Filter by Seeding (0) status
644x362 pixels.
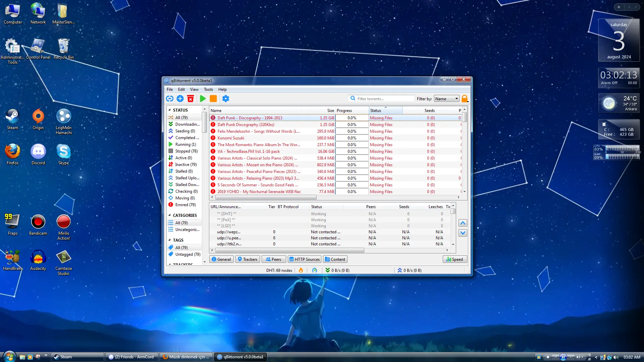click(x=184, y=131)
